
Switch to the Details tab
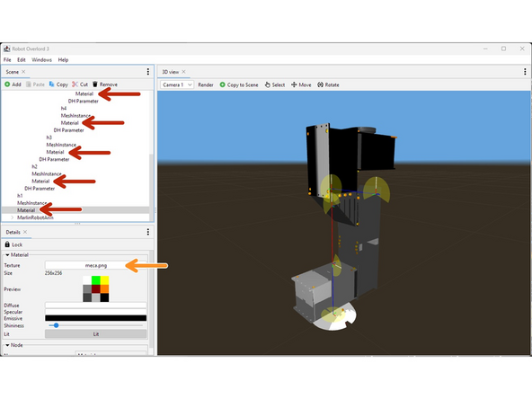(13, 232)
